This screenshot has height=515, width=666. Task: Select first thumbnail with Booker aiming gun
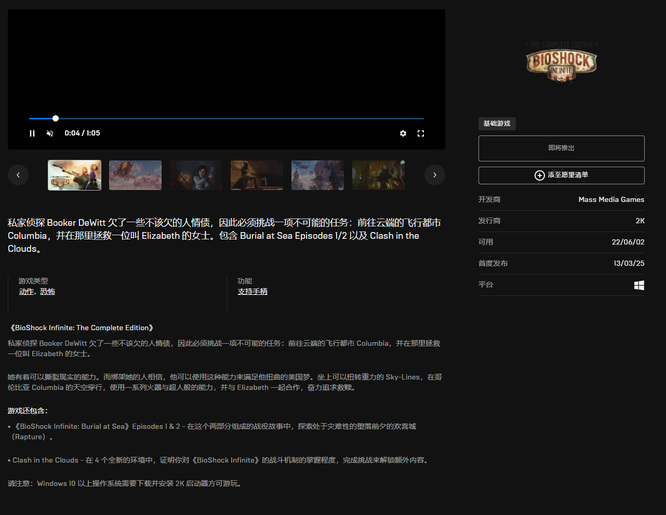75,175
